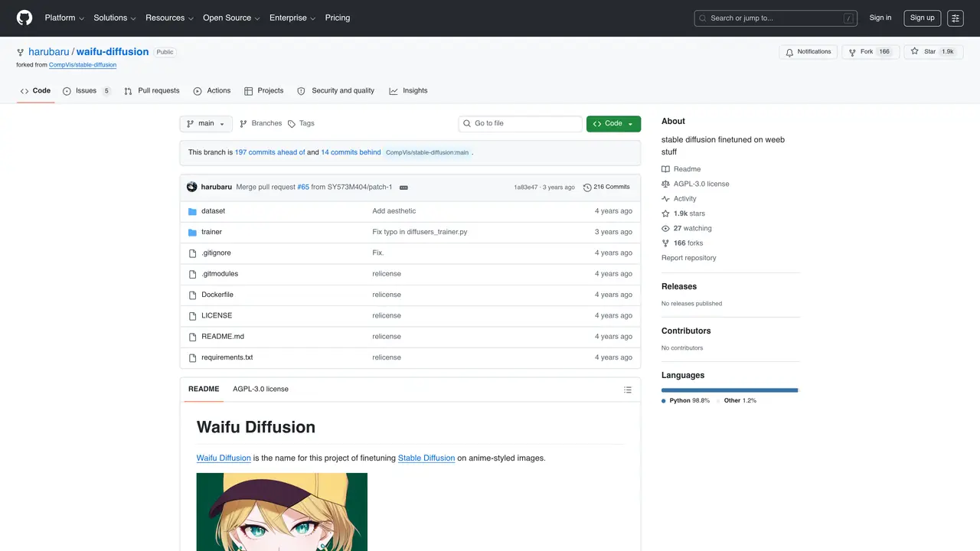Image resolution: width=980 pixels, height=551 pixels.
Task: Click the star icon beside 1.9k stars
Action: click(666, 214)
